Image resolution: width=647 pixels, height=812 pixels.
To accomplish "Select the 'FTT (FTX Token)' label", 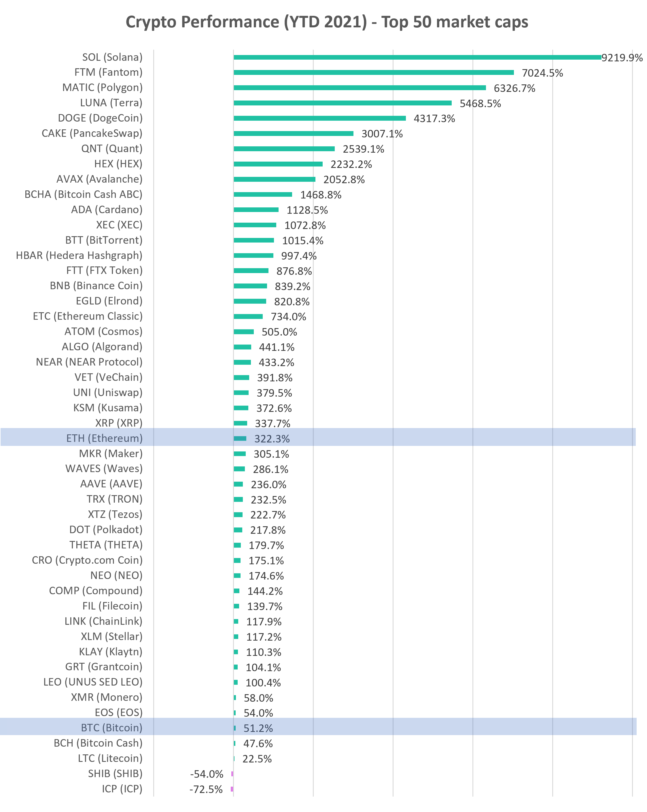I will [x=104, y=270].
